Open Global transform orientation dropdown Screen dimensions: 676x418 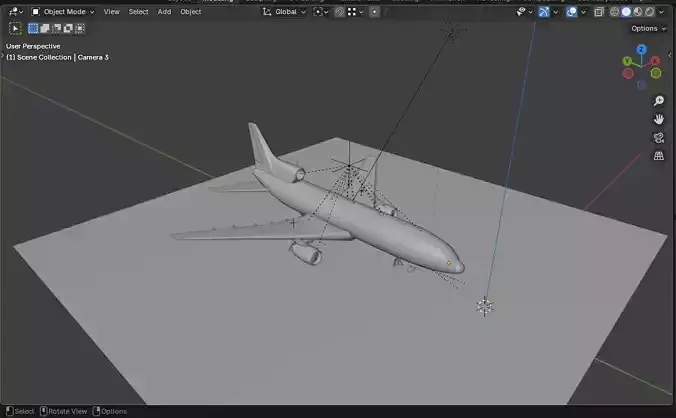coord(284,12)
